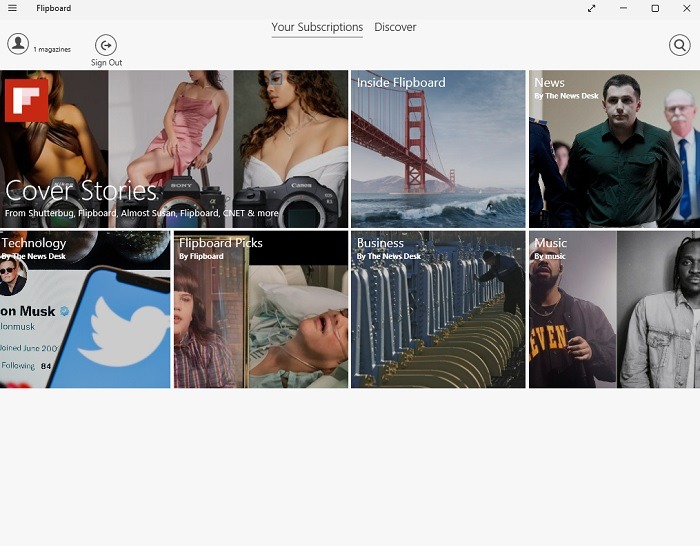This screenshot has height=546, width=700.
Task: Click the user profile avatar icon
Action: pyautogui.click(x=18, y=44)
